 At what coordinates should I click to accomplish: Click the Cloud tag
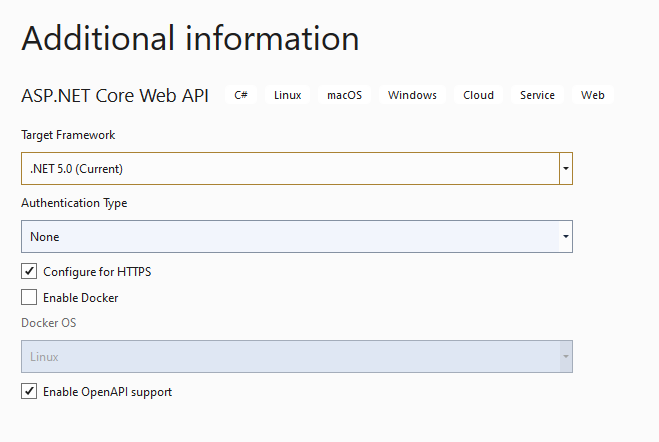pos(478,95)
